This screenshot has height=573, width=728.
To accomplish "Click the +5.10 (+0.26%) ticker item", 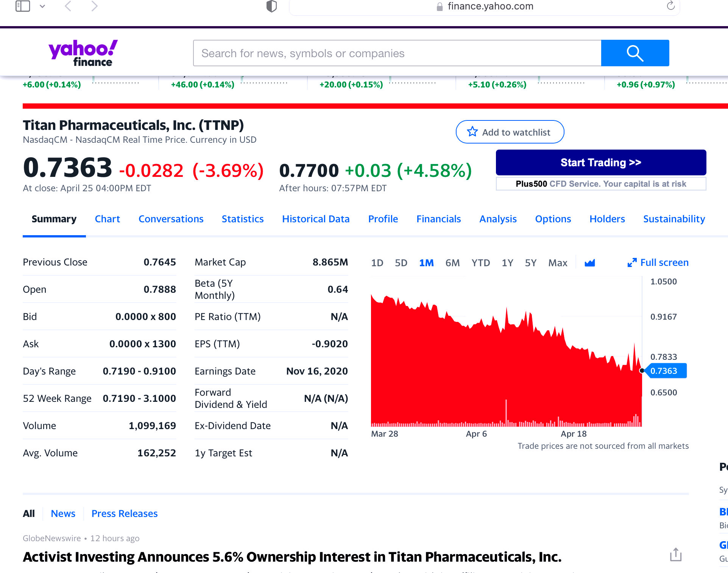I will click(x=497, y=85).
